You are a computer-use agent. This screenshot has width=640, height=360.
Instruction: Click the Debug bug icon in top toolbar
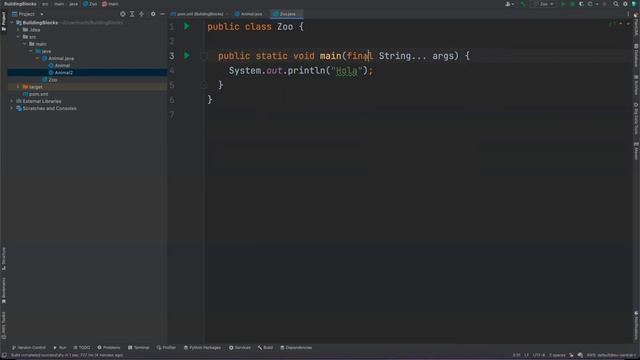pos(572,4)
